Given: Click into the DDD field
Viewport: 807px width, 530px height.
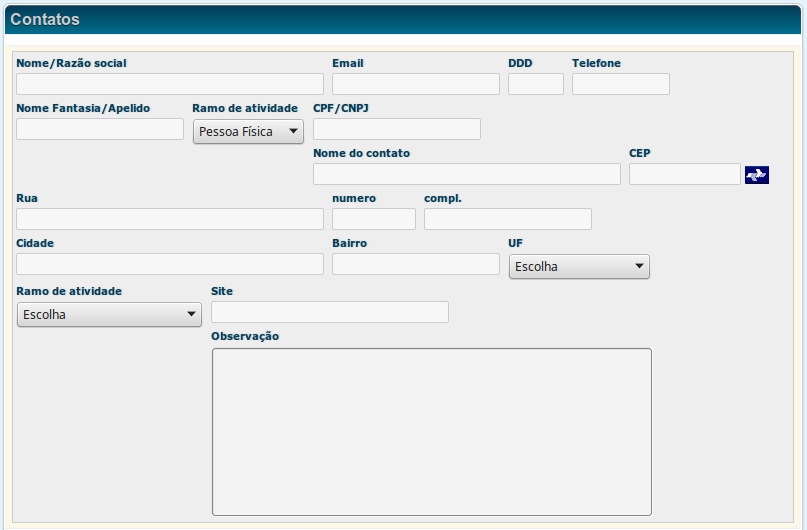Looking at the screenshot, I should coord(535,84).
